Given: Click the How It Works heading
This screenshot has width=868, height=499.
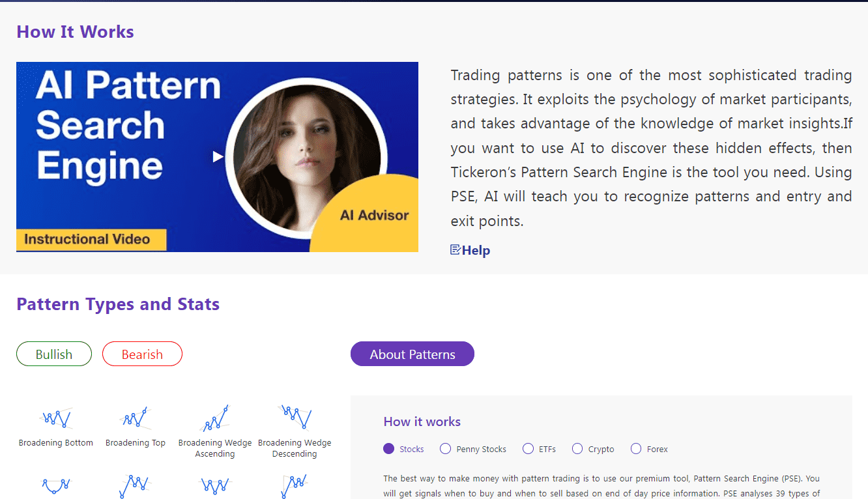Looking at the screenshot, I should click(x=75, y=32).
